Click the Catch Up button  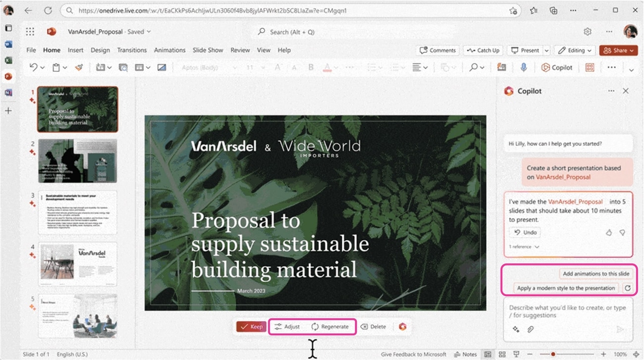(483, 51)
